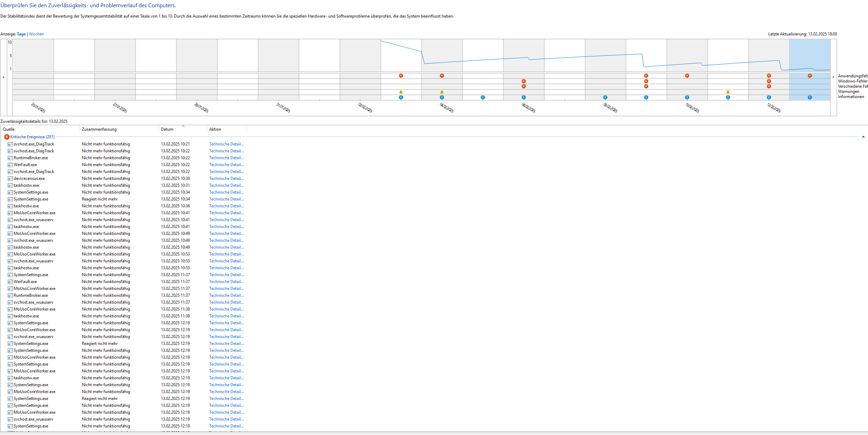Open Technische Details for devicecensus.exe
The image size is (868, 435).
click(226, 178)
